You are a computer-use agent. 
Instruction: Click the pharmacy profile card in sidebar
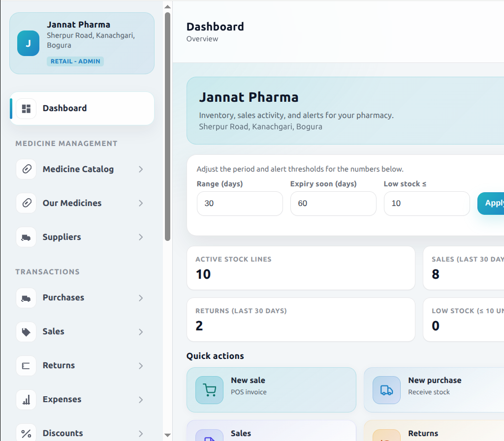(x=82, y=43)
